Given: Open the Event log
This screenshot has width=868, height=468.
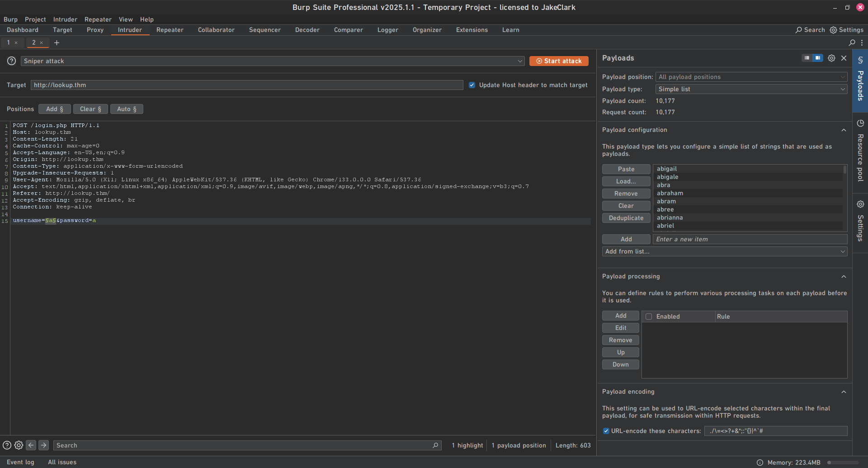Looking at the screenshot, I should [x=20, y=462].
